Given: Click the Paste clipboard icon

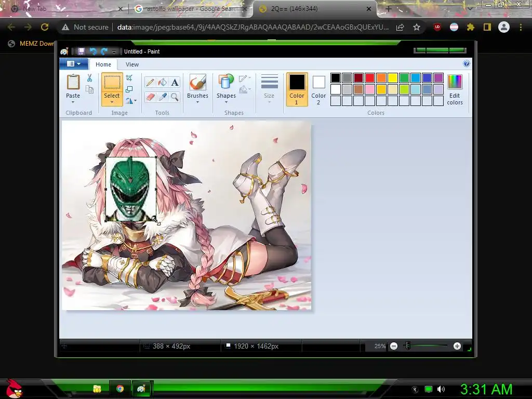Looking at the screenshot, I should coord(73,83).
